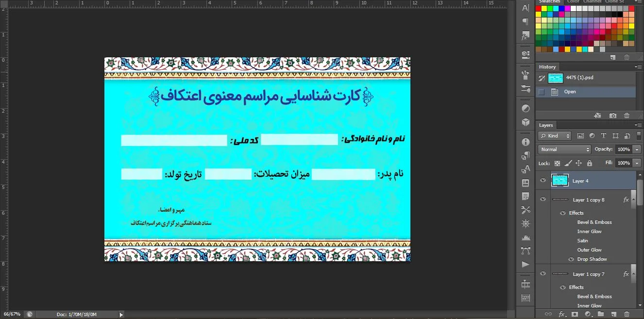
Task: Open the Paths panel icon
Action: pyautogui.click(x=525, y=251)
